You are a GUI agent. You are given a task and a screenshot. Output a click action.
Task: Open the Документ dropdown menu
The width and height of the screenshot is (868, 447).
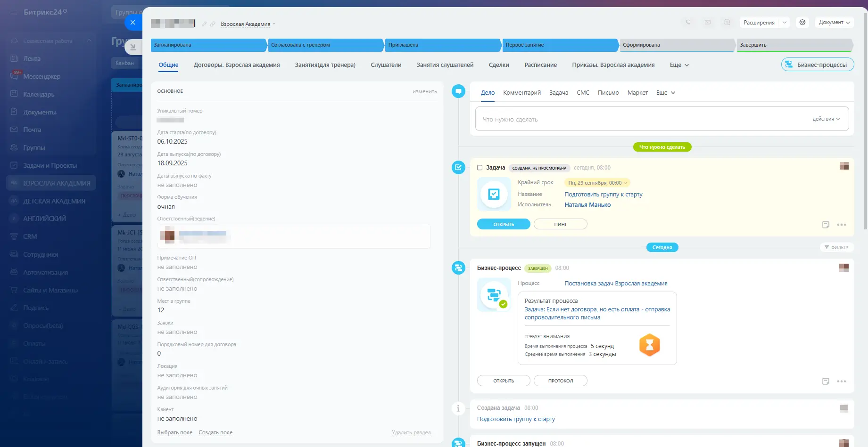(x=834, y=22)
